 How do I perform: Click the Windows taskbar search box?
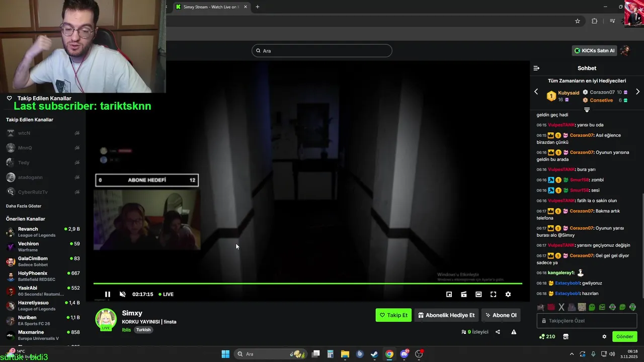coord(272,354)
